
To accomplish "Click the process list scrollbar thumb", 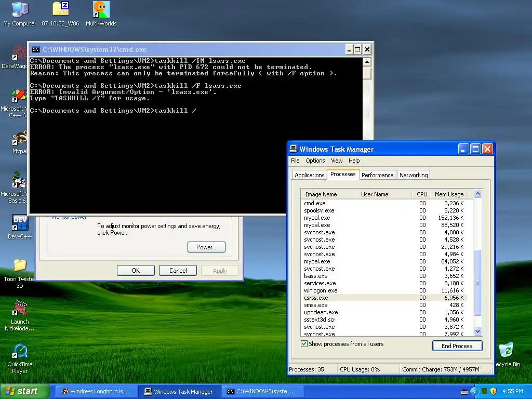I will [478, 282].
